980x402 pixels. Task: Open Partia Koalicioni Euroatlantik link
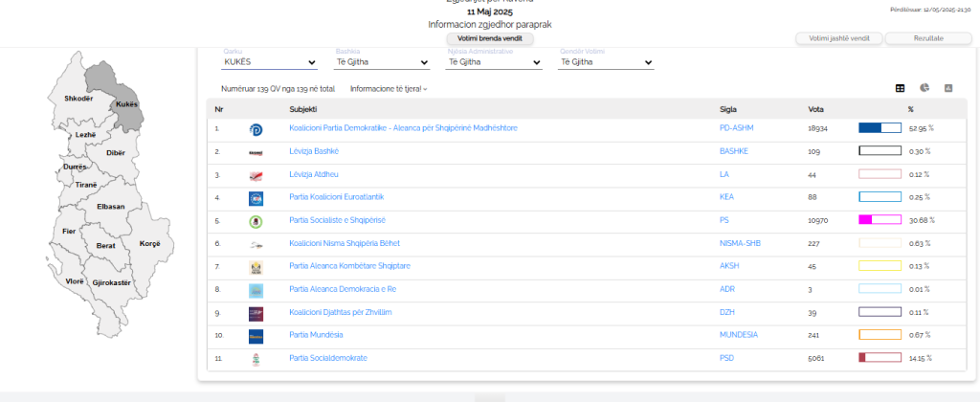tap(336, 197)
